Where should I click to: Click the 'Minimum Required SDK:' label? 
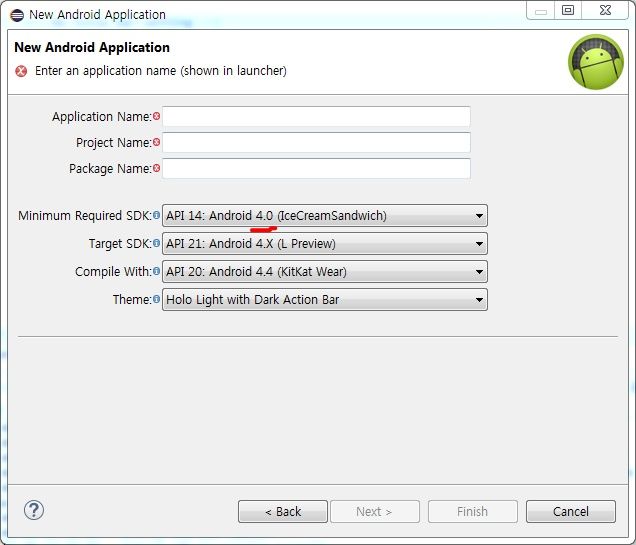tap(85, 215)
